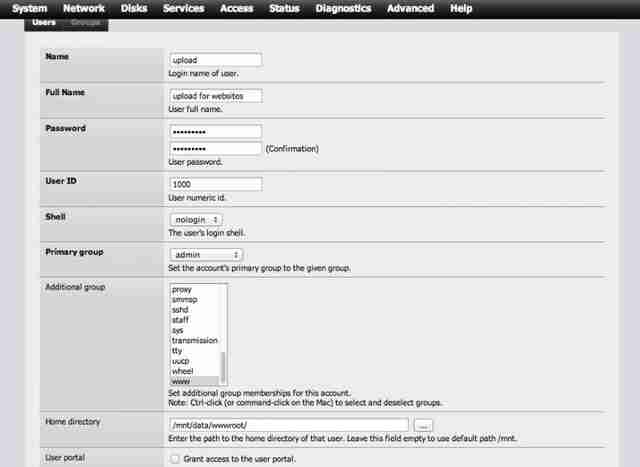Open the Diagnostics menu

click(x=343, y=8)
